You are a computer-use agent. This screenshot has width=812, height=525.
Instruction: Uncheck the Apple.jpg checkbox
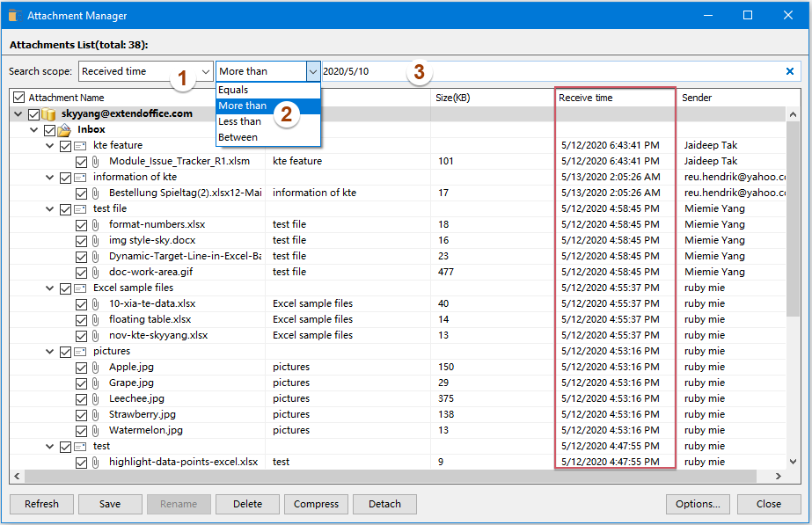tap(81, 367)
